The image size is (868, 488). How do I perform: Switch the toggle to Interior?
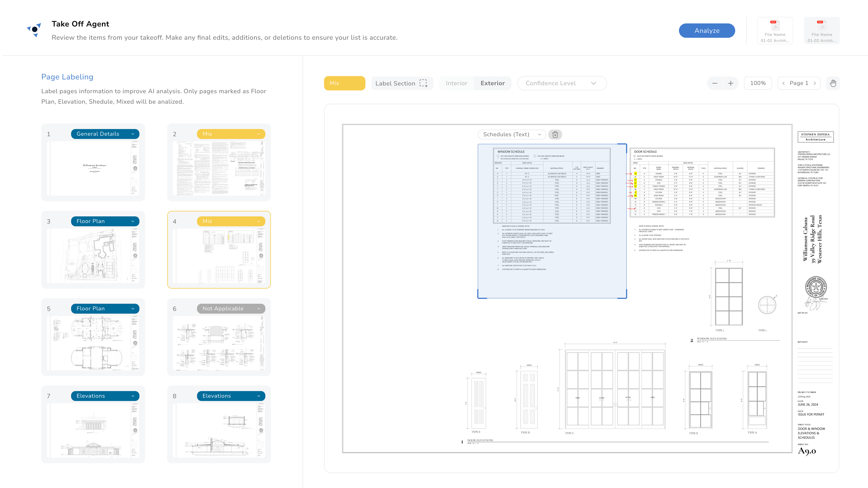pyautogui.click(x=456, y=83)
